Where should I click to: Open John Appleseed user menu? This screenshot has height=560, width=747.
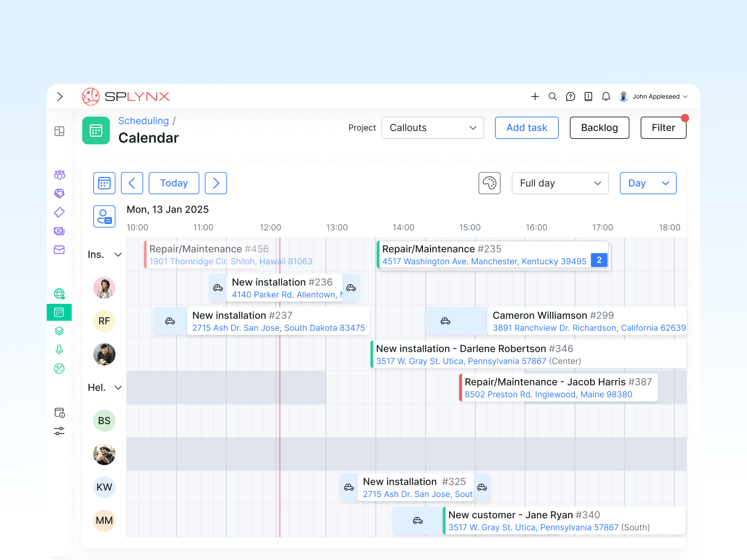tap(654, 97)
